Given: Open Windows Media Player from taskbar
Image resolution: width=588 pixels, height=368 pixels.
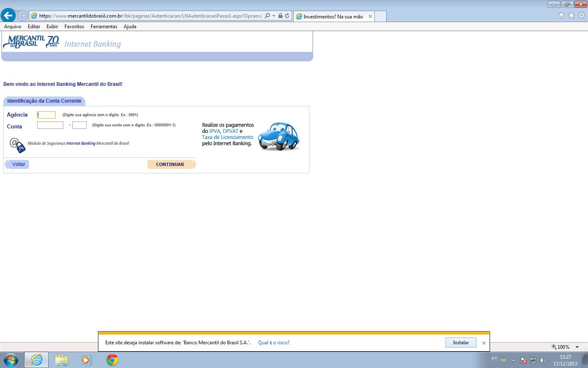Looking at the screenshot, I should (x=86, y=360).
